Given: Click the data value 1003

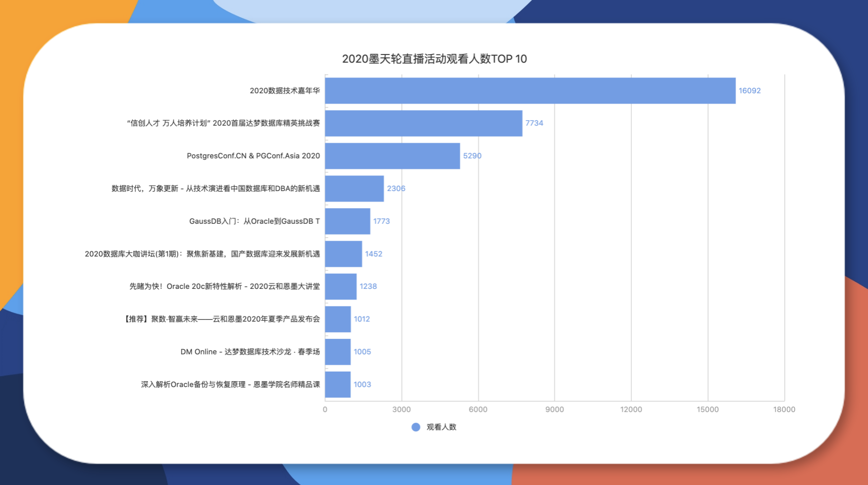Looking at the screenshot, I should coord(362,385).
